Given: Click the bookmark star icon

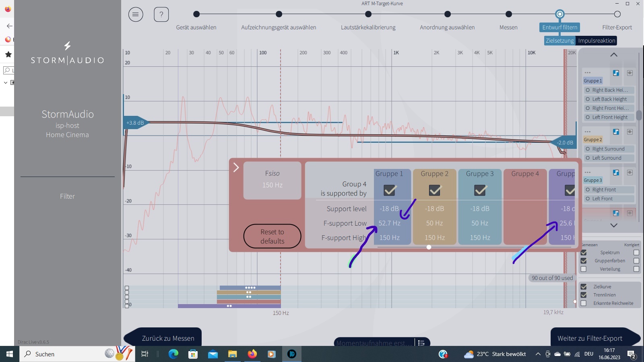Looking at the screenshot, I should (x=8, y=54).
